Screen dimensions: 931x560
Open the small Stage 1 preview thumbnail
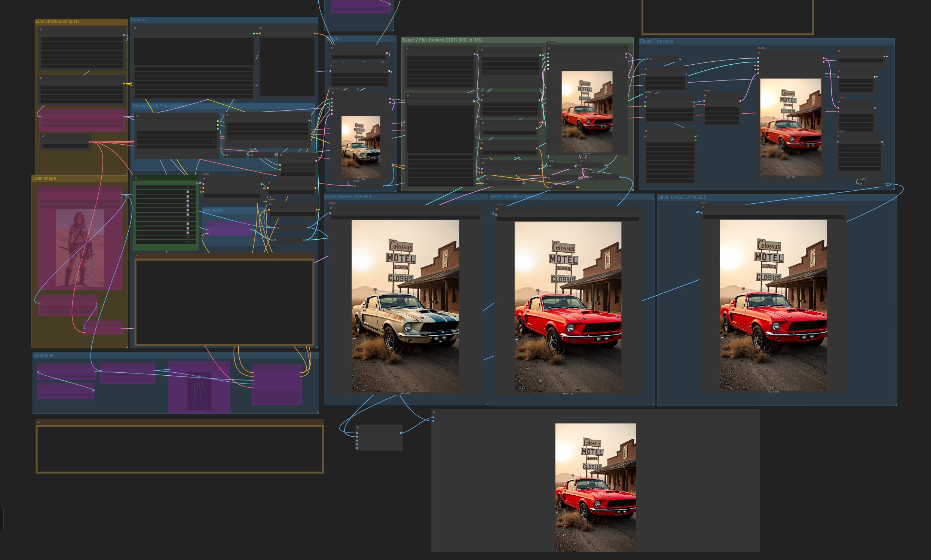[x=361, y=147]
